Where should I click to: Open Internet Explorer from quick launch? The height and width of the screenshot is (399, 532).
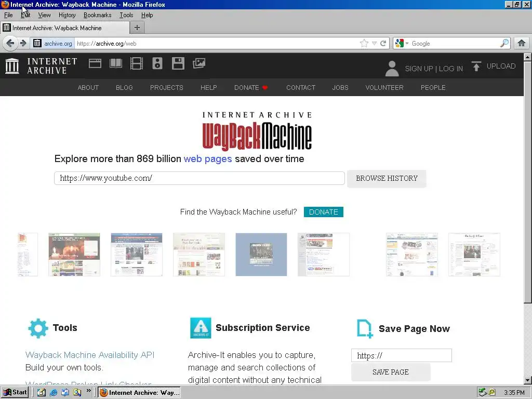pos(54,393)
